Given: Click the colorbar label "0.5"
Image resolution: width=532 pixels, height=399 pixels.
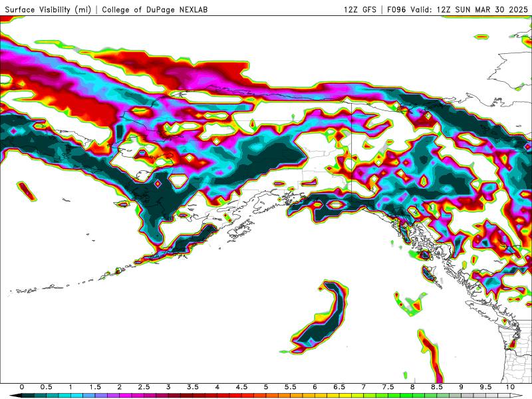Looking at the screenshot, I should (x=46, y=387).
